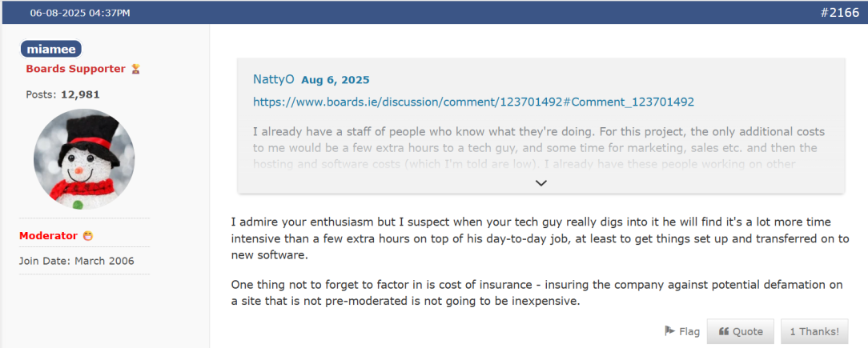The width and height of the screenshot is (868, 348).
Task: Click the Join Date: March 2006 text
Action: coord(76,261)
